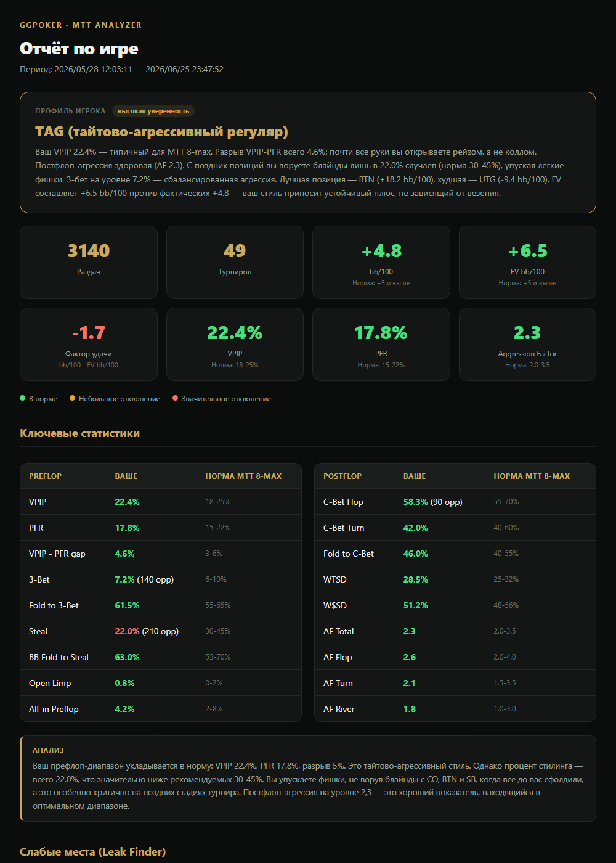Click the yellow 'Небольшое отклонение' legend dot

pyautogui.click(x=72, y=398)
